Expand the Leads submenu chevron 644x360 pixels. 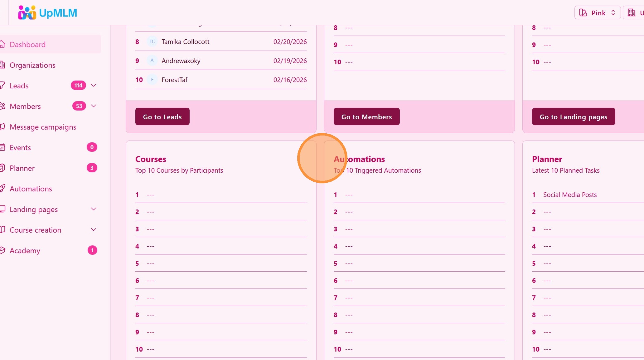(94, 85)
